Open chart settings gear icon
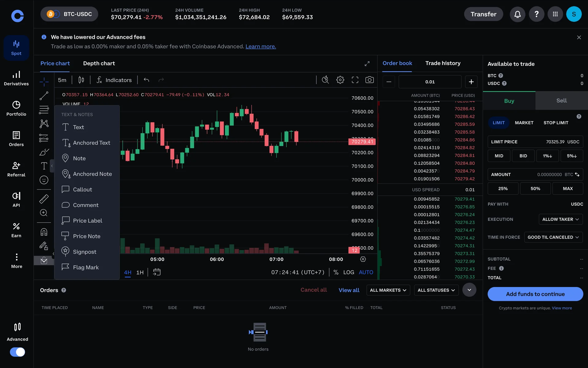 tap(340, 80)
